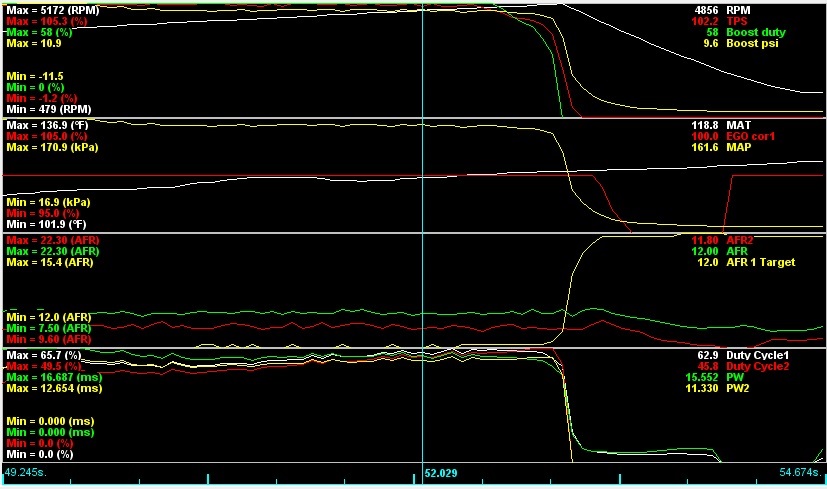Click the 'Min = -11.5' label

click(x=34, y=76)
